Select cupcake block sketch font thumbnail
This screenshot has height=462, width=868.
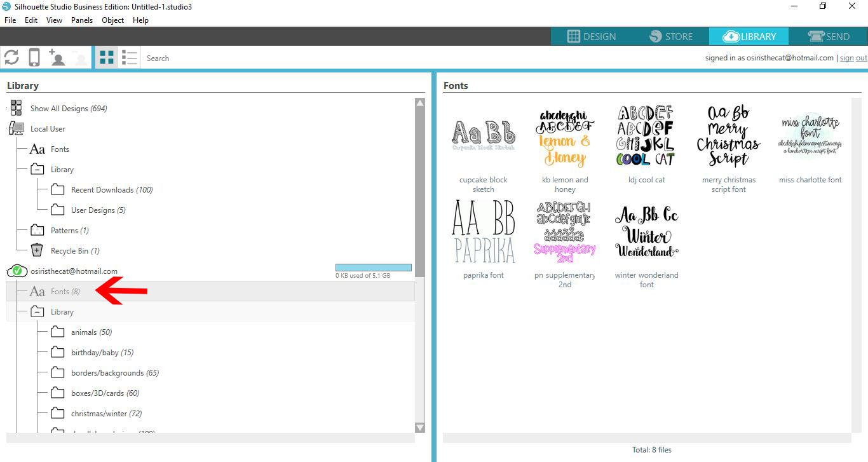tap(484, 136)
